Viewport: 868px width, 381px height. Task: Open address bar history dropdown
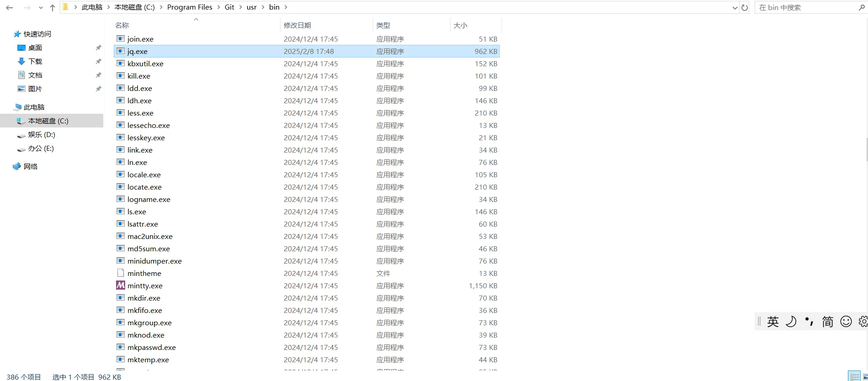tap(735, 8)
